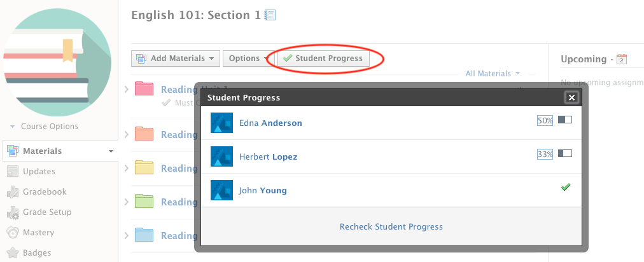The height and width of the screenshot is (262, 644).
Task: Click Edna Anderson's 50% progress bar
Action: (565, 120)
